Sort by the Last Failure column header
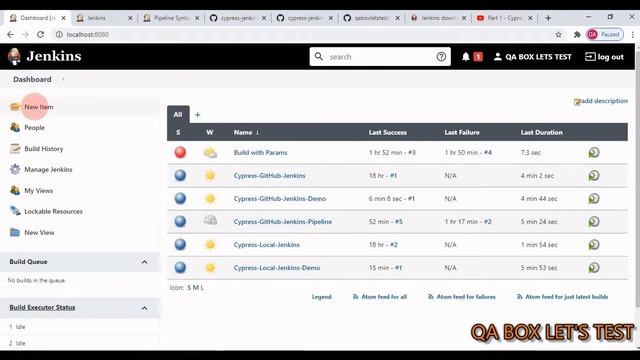The width and height of the screenshot is (640, 360). coord(462,132)
